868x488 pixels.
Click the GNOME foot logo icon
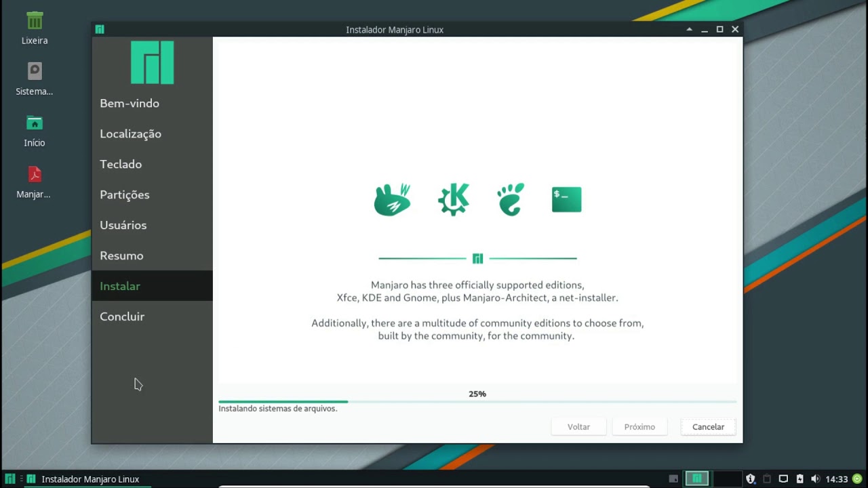click(x=511, y=199)
